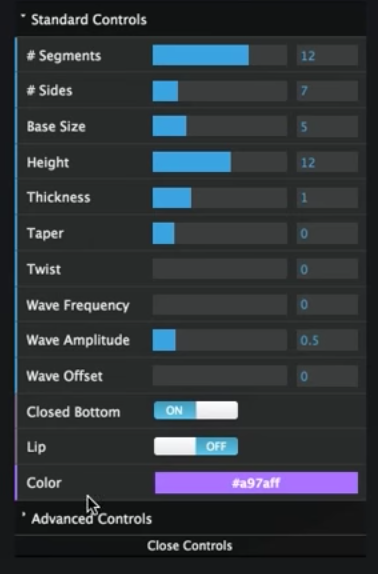Click the Thickness slider bar
Image resolution: width=378 pixels, height=574 pixels.
pos(220,198)
